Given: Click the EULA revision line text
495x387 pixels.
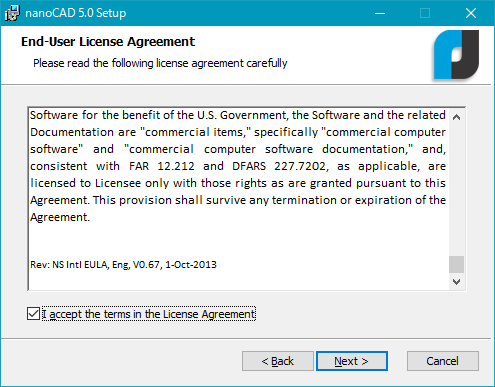Looking at the screenshot, I should [x=123, y=265].
